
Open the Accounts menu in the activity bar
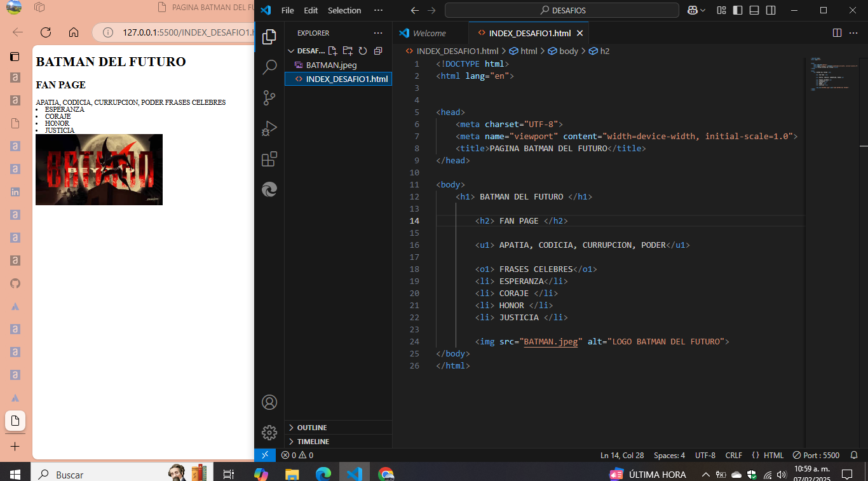coord(269,402)
